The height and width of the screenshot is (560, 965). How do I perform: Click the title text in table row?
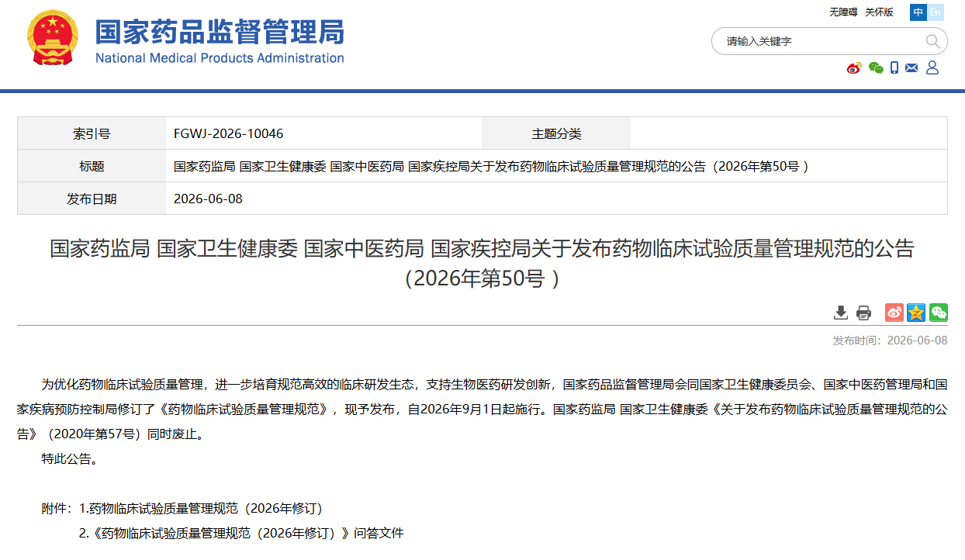click(492, 166)
